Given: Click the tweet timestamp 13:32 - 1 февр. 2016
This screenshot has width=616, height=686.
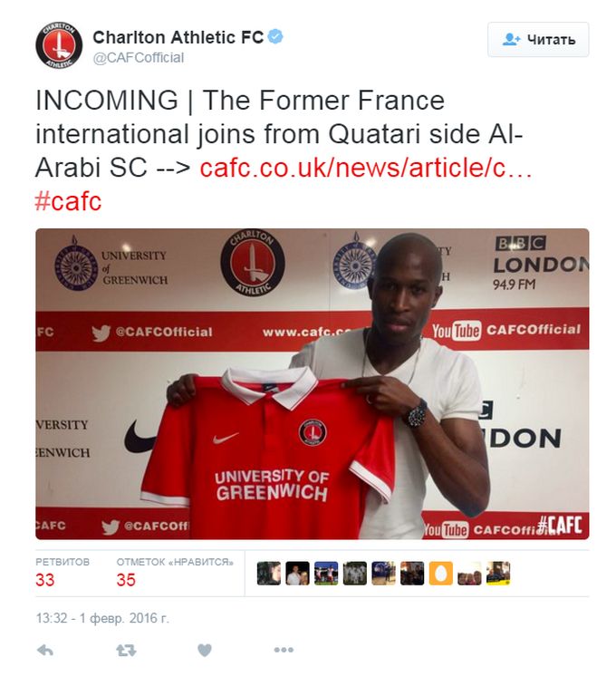Looking at the screenshot, I should click(x=101, y=618).
